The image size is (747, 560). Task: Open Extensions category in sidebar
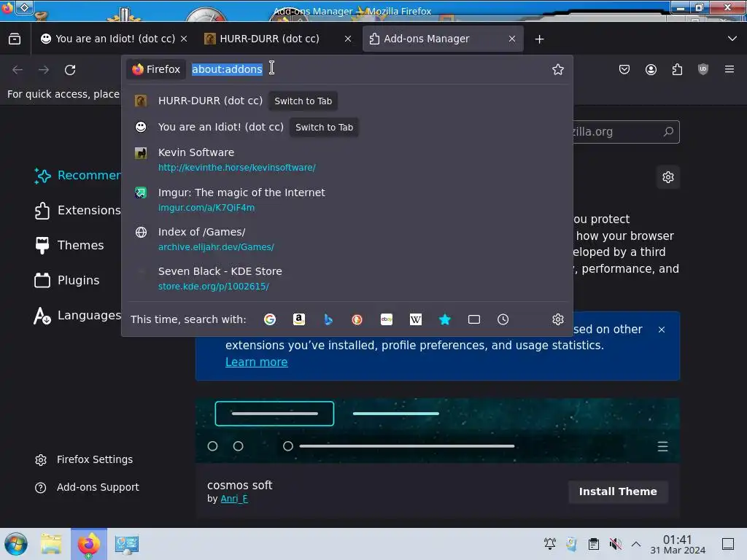(77, 210)
